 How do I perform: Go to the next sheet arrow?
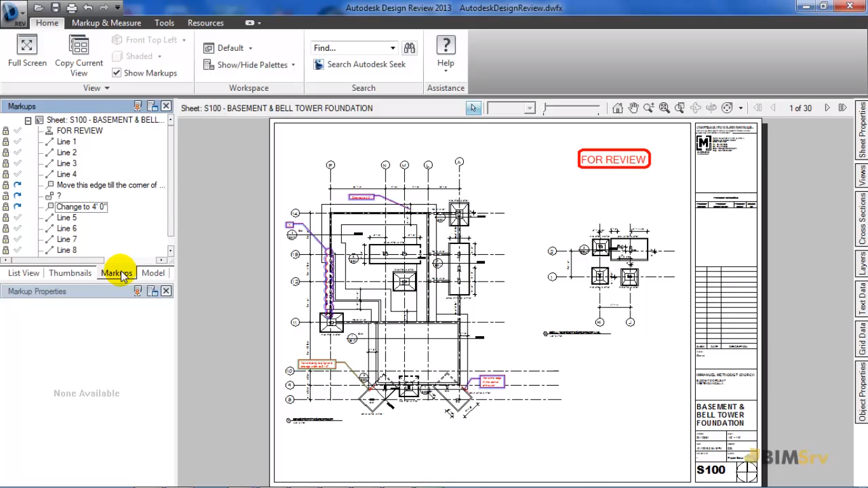(x=827, y=108)
